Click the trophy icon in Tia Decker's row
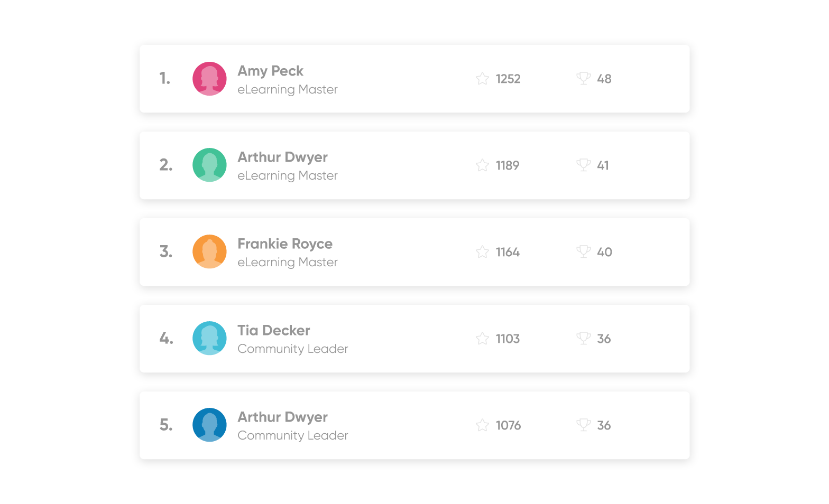 coord(584,339)
